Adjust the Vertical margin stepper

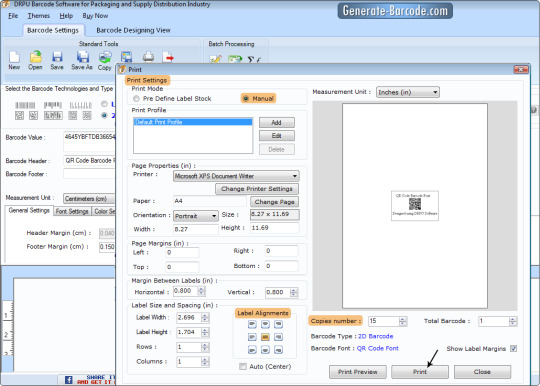point(294,292)
